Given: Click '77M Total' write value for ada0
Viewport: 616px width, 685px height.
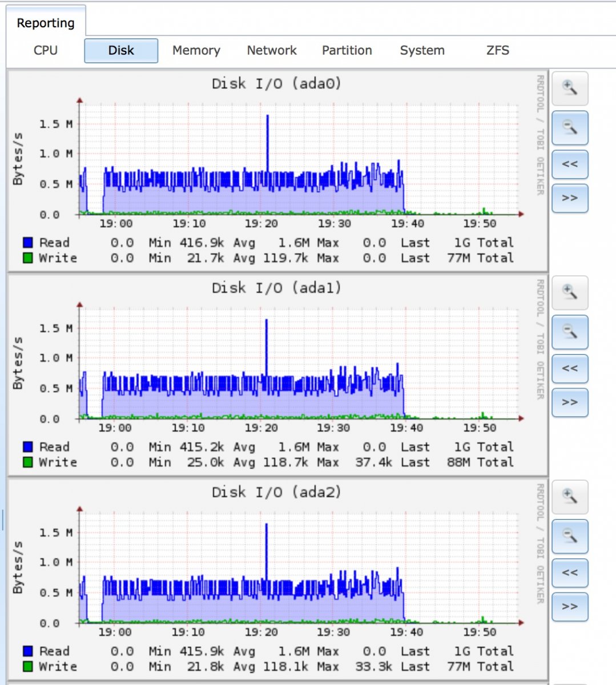Looking at the screenshot, I should (481, 258).
